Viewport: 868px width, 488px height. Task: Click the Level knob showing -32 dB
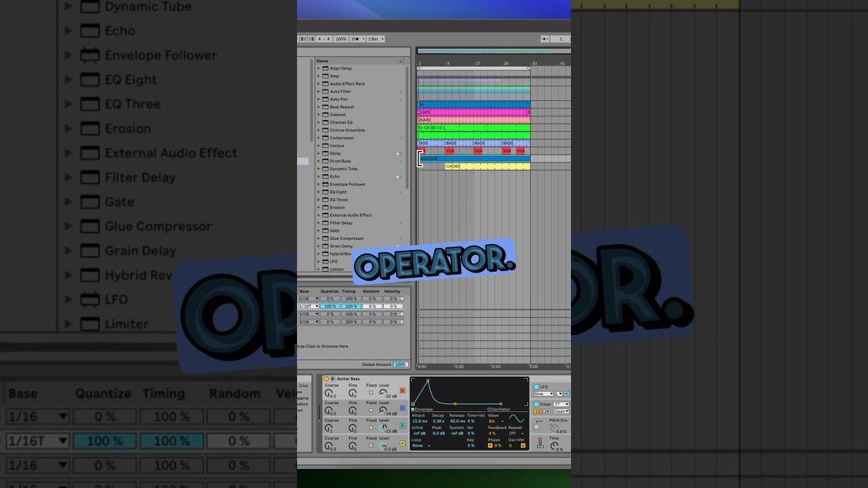383,393
